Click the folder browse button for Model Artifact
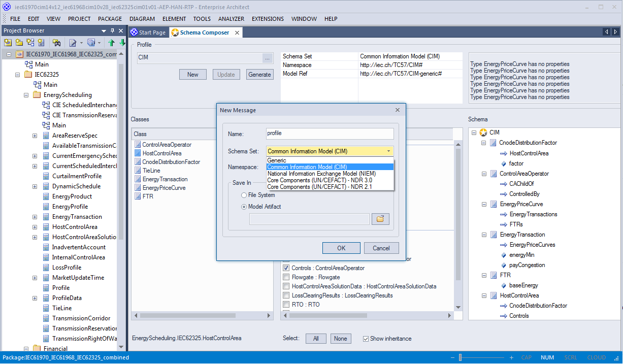623x364 pixels. pos(380,219)
